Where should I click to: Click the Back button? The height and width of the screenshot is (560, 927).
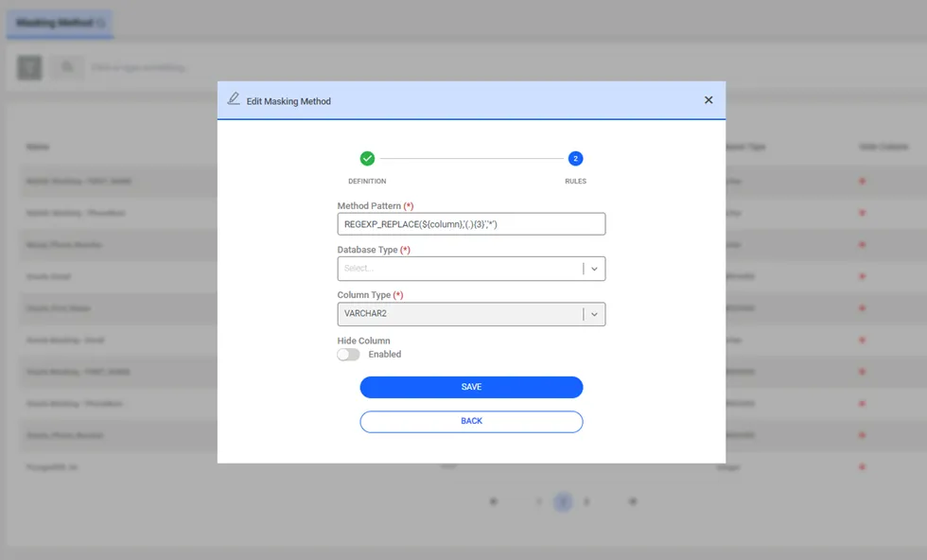[x=471, y=422]
